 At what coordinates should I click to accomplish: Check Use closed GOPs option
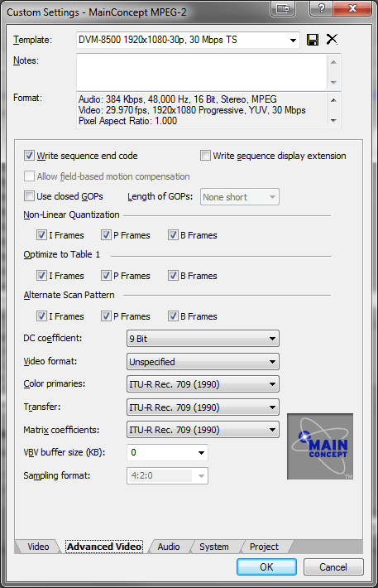pos(29,196)
